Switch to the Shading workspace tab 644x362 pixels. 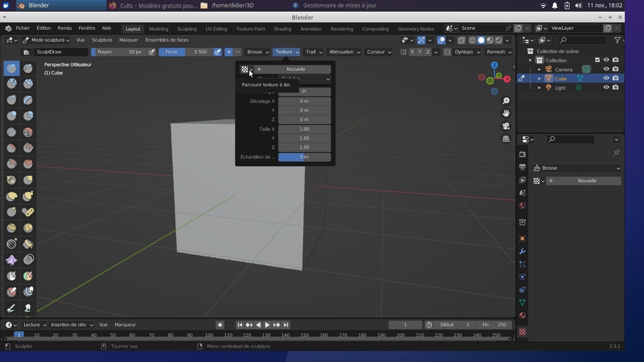tap(282, 29)
